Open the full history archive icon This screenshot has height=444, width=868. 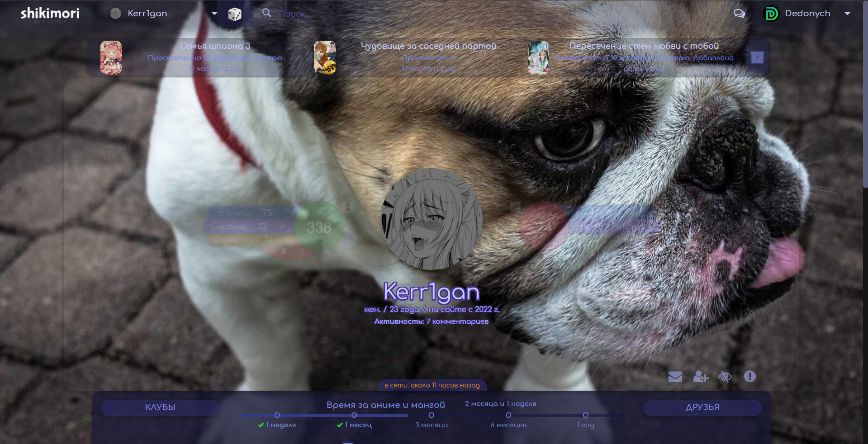click(x=757, y=57)
